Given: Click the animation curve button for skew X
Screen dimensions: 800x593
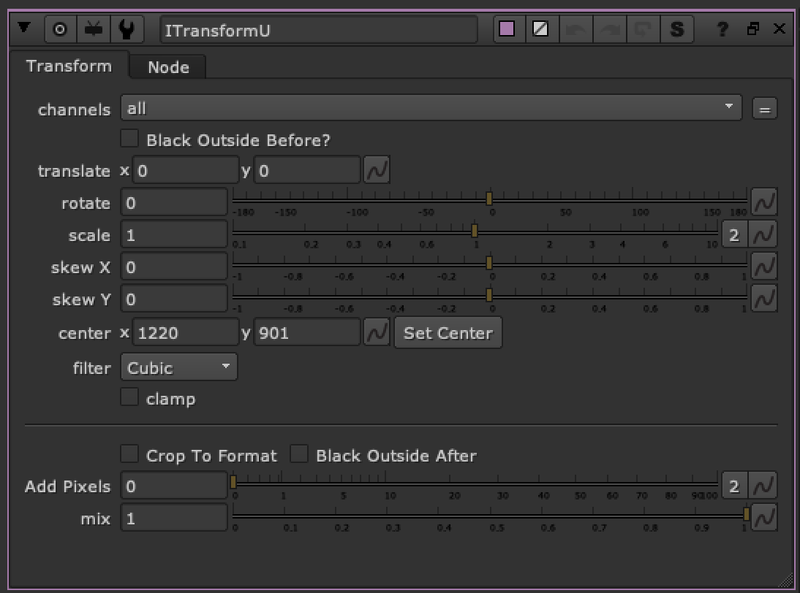Looking at the screenshot, I should tap(764, 267).
